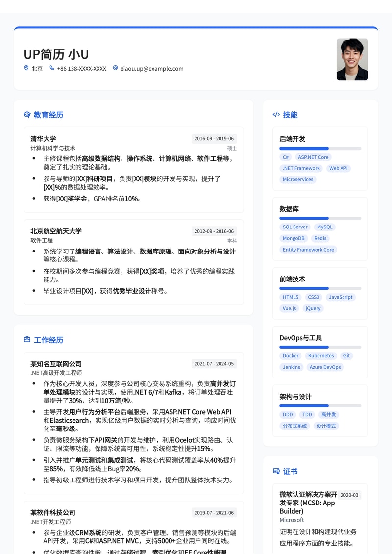Viewport: 392px width, 554px height.
Task: Click the code icon beside 技能
Action: point(276,114)
